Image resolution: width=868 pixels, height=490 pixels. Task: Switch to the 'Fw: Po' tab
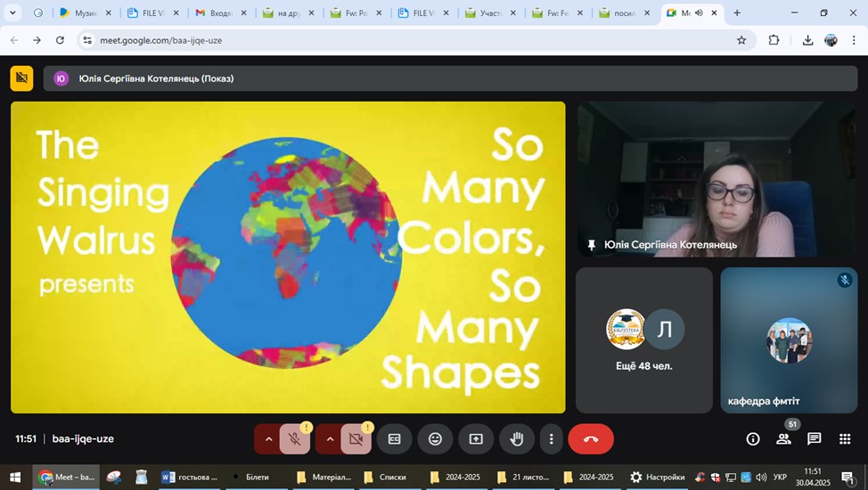(356, 12)
